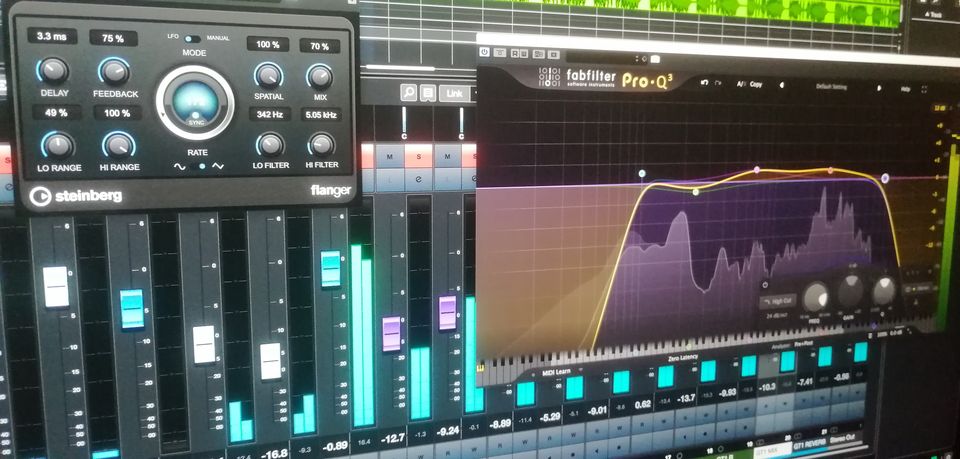Click the 3.3 ms delay value field
The height and width of the screenshot is (459, 960).
[52, 36]
